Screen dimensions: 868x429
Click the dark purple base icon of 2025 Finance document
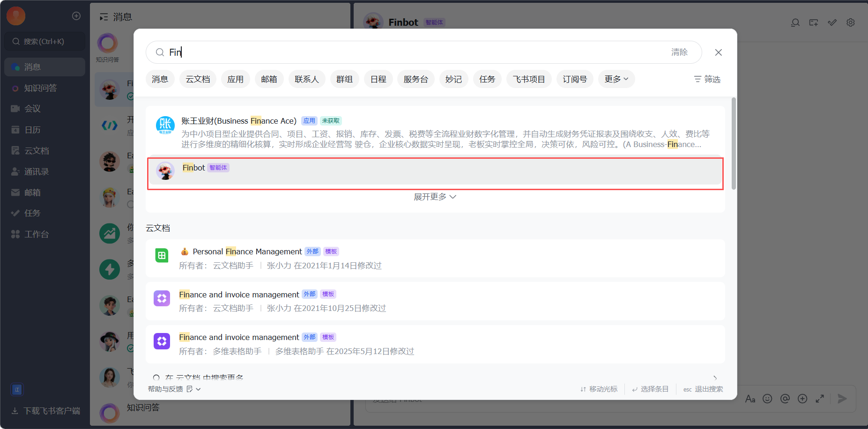[x=162, y=341]
